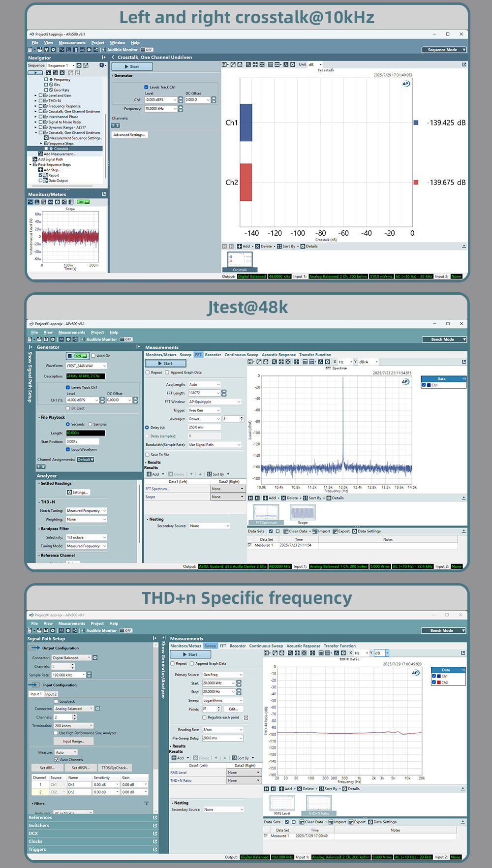Click the Input Range button
The image size is (492, 868).
pyautogui.click(x=73, y=741)
